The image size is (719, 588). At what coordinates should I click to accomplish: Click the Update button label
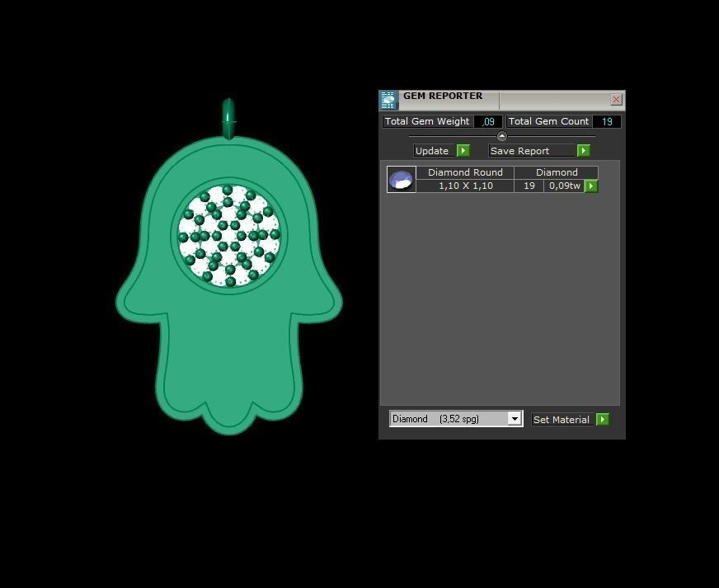(x=435, y=151)
